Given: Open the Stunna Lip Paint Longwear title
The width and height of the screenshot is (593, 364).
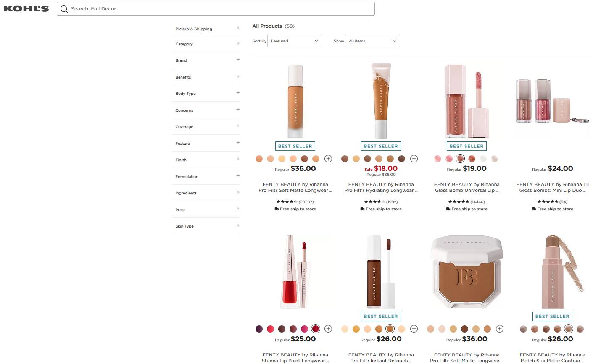Looking at the screenshot, I should click(x=295, y=358).
